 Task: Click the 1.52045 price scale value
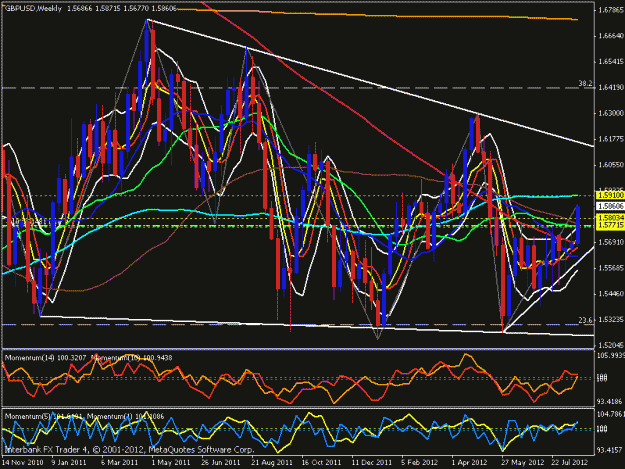pyautogui.click(x=611, y=345)
